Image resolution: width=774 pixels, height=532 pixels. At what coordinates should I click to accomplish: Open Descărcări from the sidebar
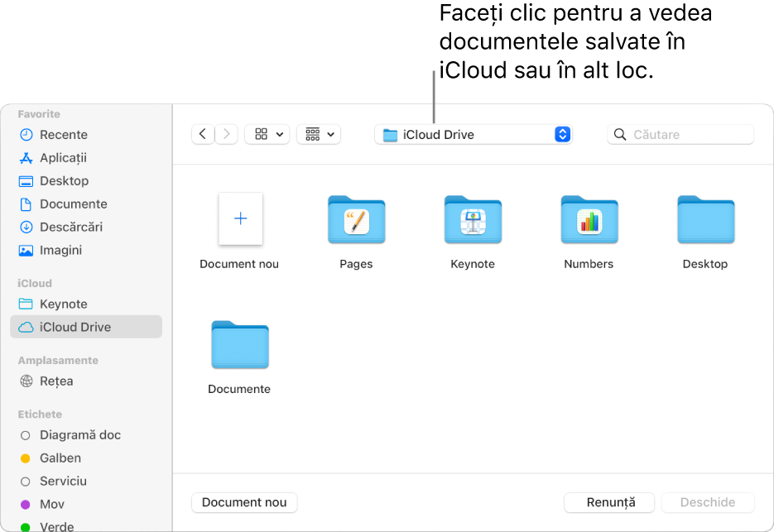[x=70, y=227]
